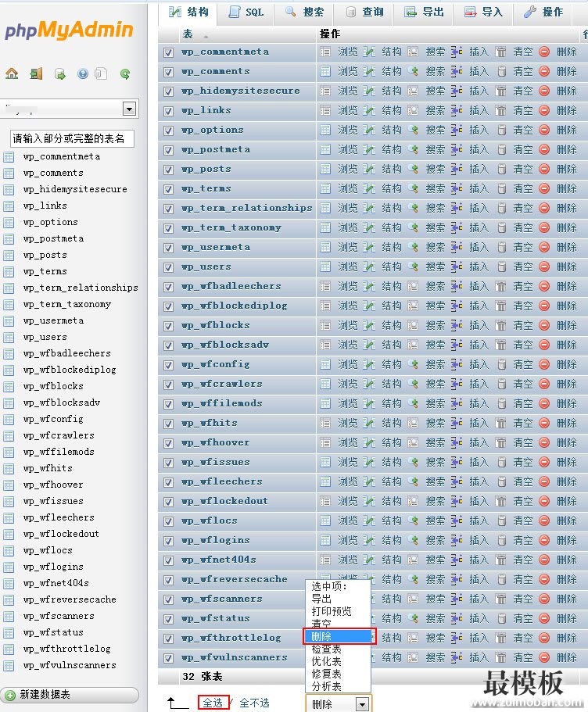Open wp_options table from the sidebar list

pyautogui.click(x=51, y=222)
